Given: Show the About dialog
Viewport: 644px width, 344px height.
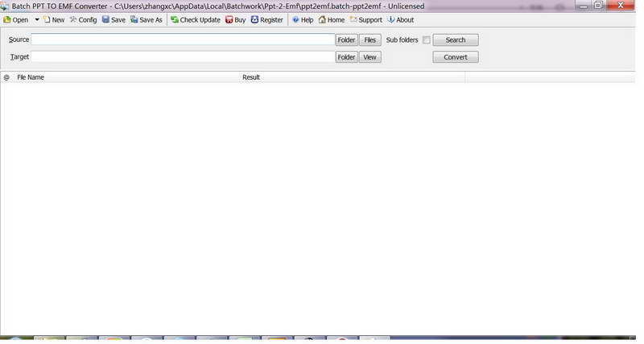Looking at the screenshot, I should (x=400, y=19).
